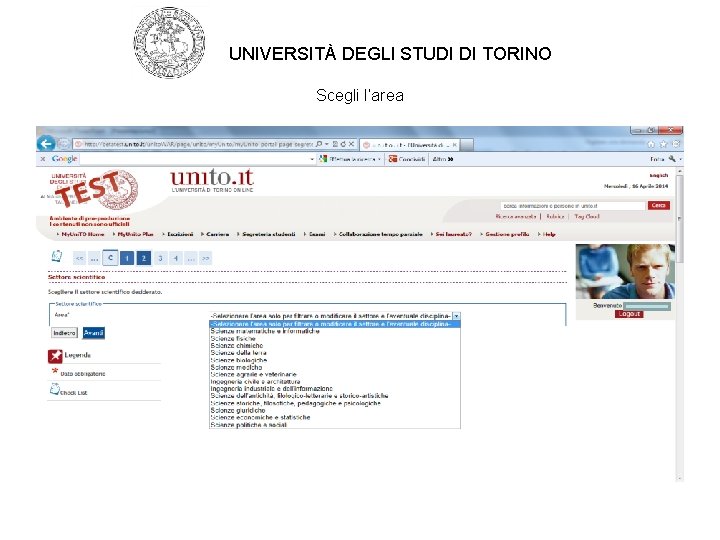Choose Scienze politiche e sociali option
Screen dimensions: 720x540
tap(335, 425)
